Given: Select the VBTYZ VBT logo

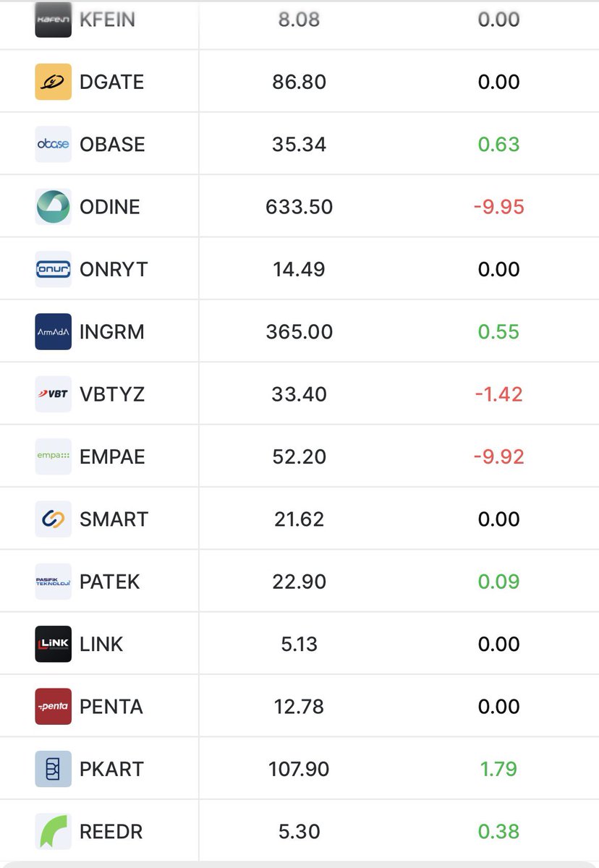Looking at the screenshot, I should click(x=54, y=394).
